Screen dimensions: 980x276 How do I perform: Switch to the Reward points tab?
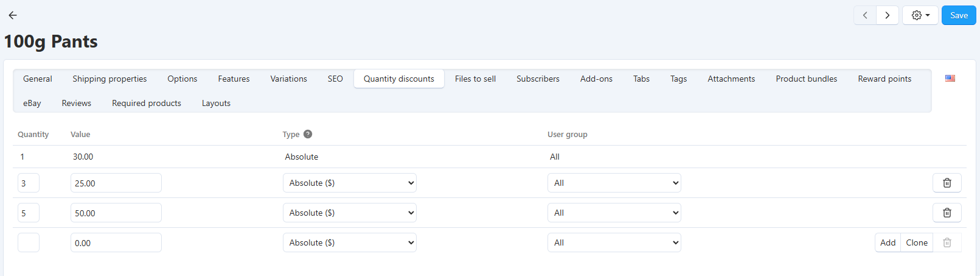click(884, 79)
